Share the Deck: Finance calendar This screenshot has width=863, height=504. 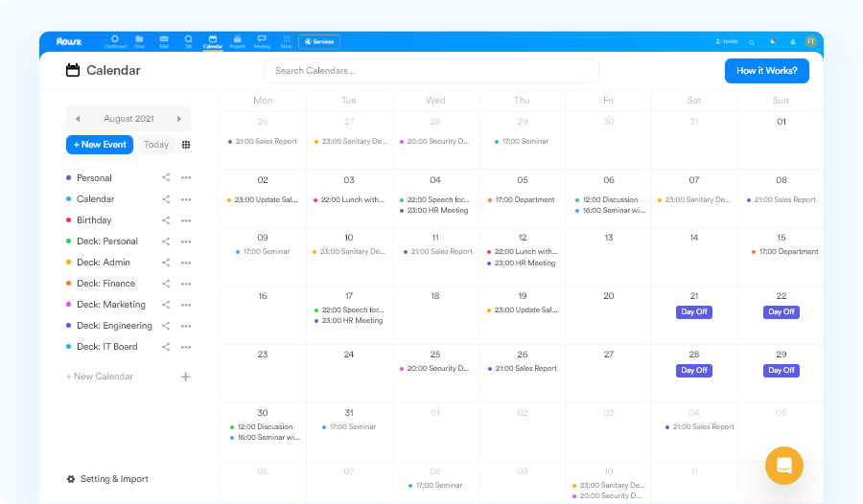[x=166, y=284]
